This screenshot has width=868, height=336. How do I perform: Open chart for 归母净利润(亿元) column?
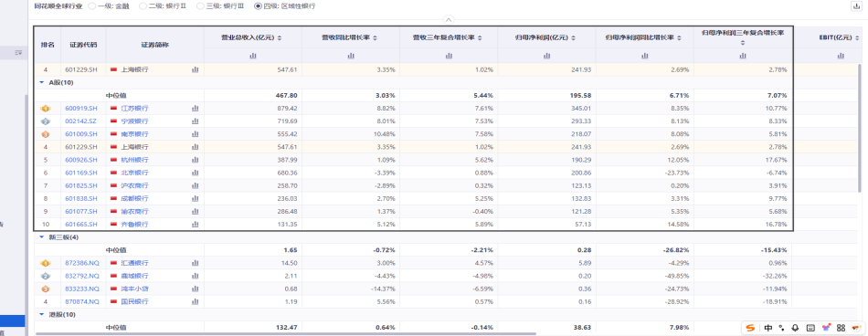[x=547, y=56]
